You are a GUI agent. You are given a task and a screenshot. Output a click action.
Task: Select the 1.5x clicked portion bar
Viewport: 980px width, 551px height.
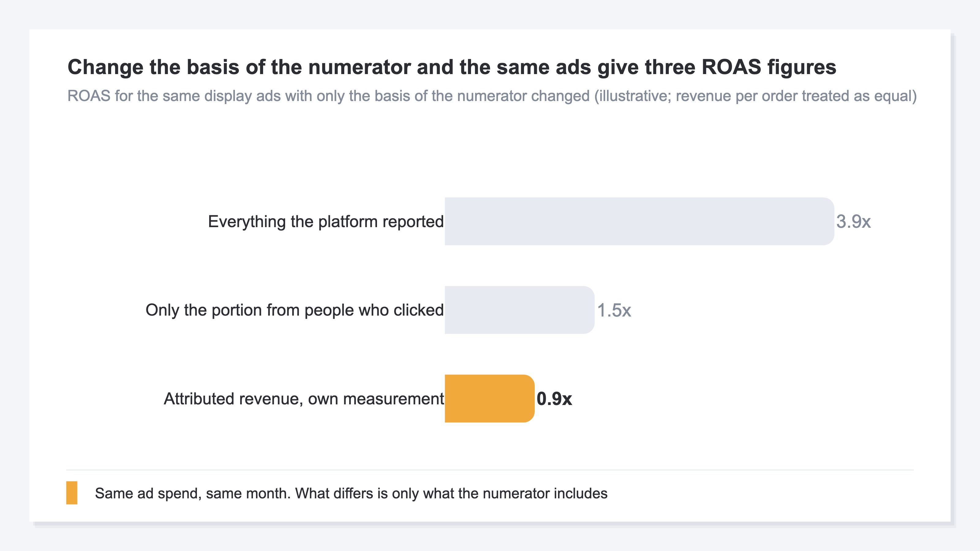coord(520,310)
